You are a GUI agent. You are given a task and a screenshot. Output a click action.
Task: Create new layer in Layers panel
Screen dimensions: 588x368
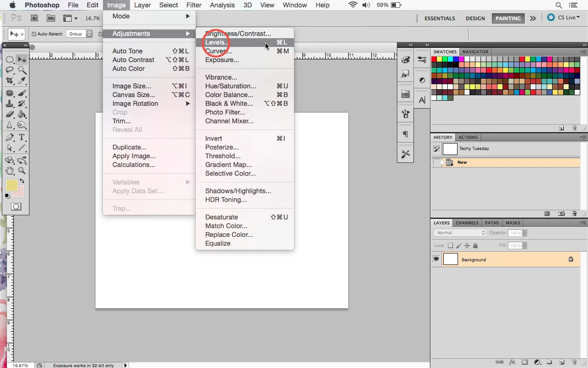pyautogui.click(x=561, y=362)
